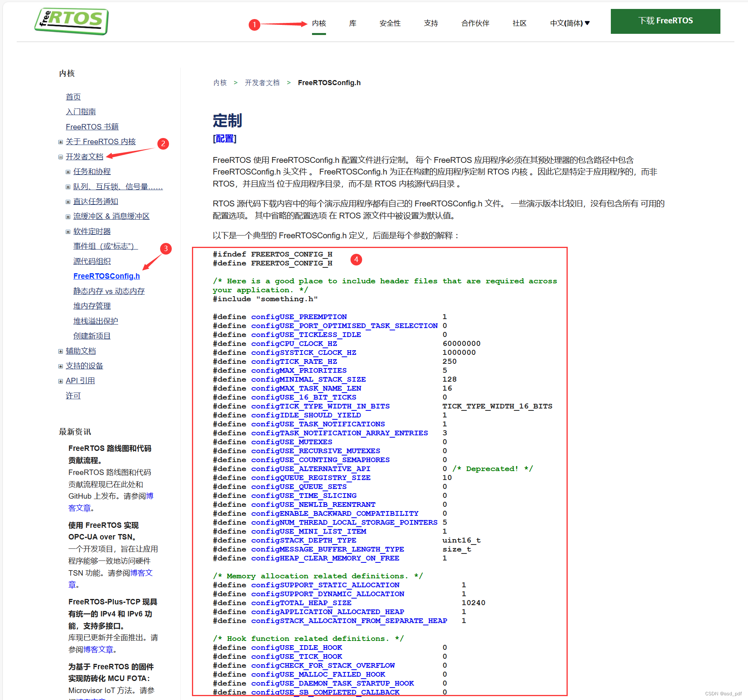Open the 堆栈溢出保护 sidebar page
This screenshot has width=748, height=700.
(x=96, y=321)
